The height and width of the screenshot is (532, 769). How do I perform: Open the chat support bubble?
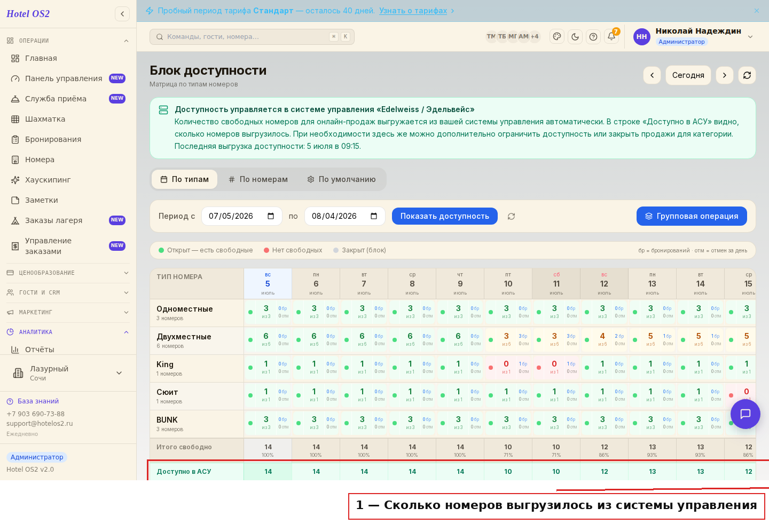pyautogui.click(x=746, y=414)
